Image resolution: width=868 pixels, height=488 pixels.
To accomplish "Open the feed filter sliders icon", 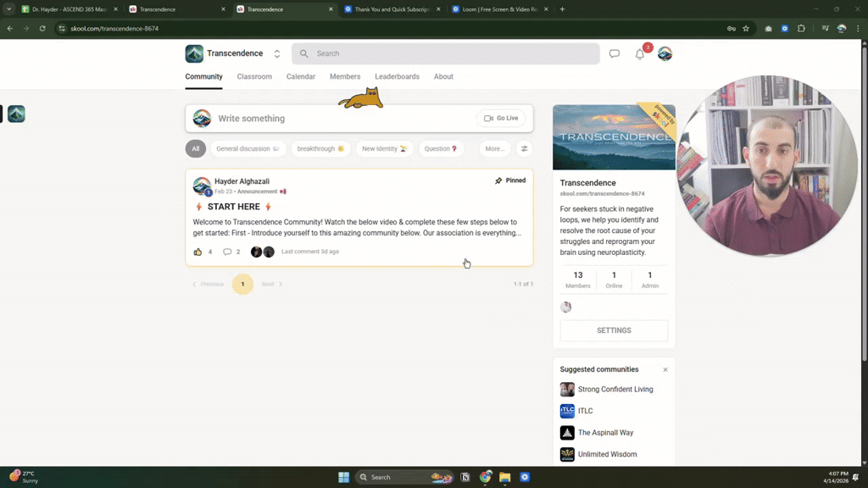I will (524, 148).
